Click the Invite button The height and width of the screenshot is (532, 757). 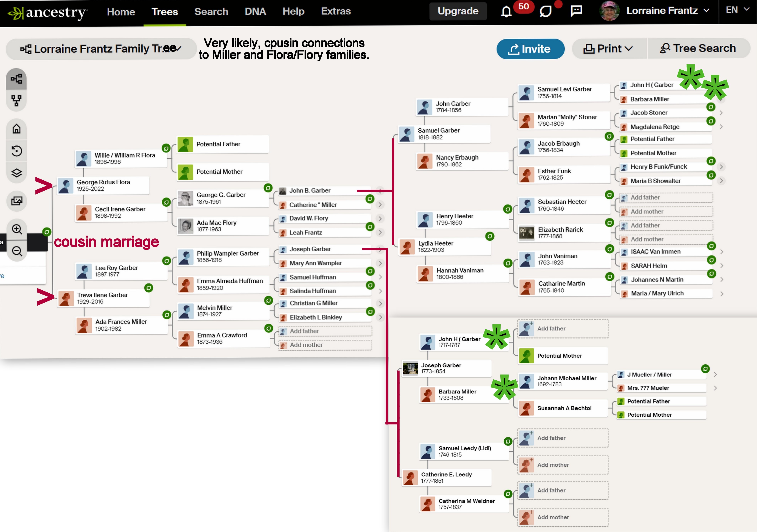[x=530, y=49]
